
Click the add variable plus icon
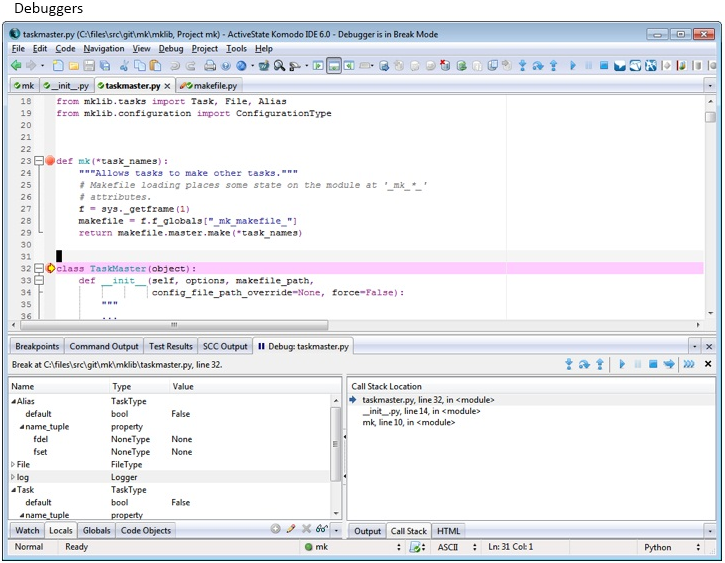(276, 529)
